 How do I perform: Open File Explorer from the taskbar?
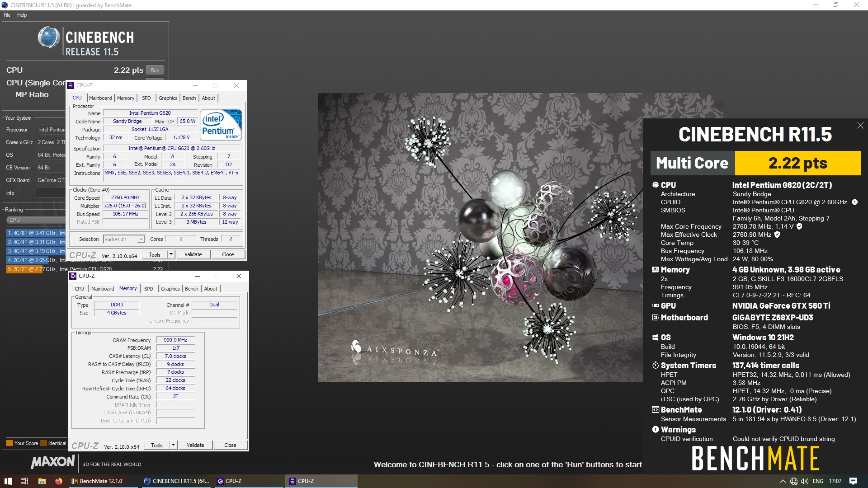42,481
